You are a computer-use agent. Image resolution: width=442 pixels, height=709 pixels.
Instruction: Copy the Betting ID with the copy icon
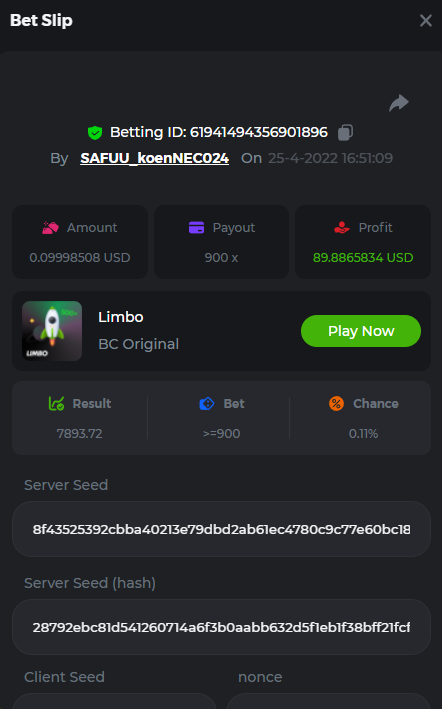pyautogui.click(x=345, y=132)
